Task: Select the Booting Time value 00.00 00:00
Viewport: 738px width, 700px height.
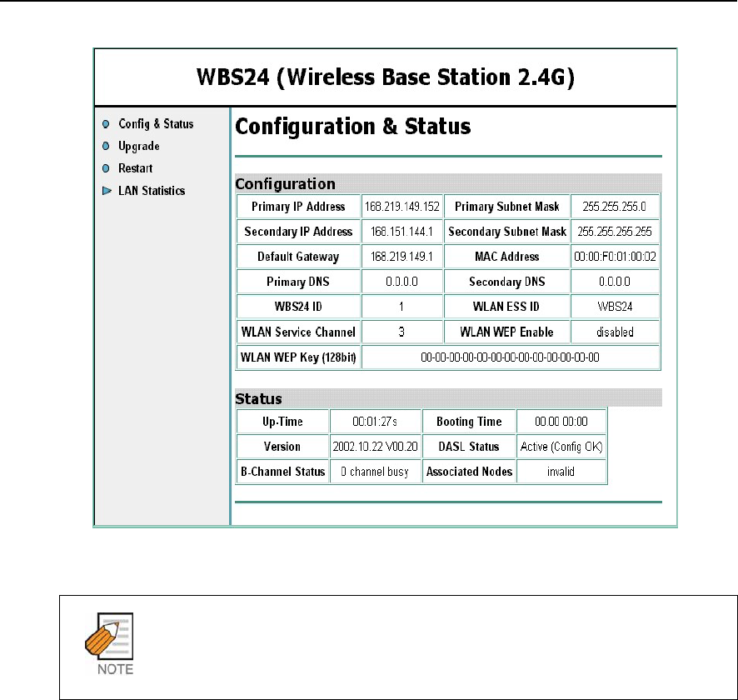Action: point(561,422)
